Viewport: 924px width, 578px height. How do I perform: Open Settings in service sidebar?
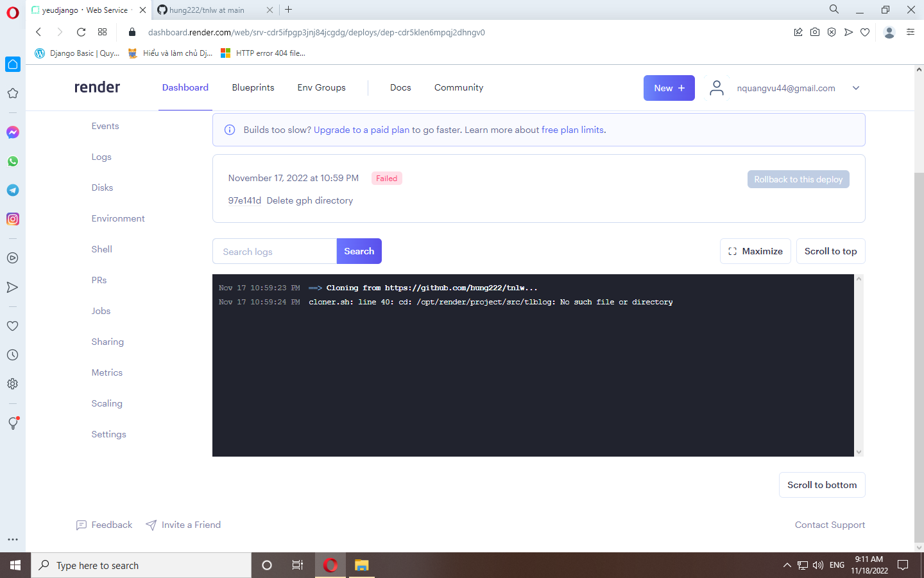click(x=108, y=434)
